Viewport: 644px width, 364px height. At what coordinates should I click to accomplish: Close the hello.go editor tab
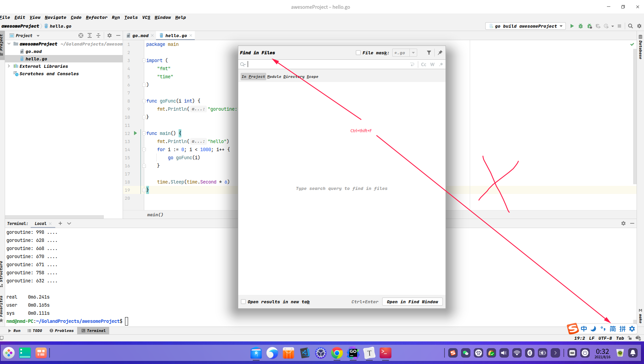[191, 35]
